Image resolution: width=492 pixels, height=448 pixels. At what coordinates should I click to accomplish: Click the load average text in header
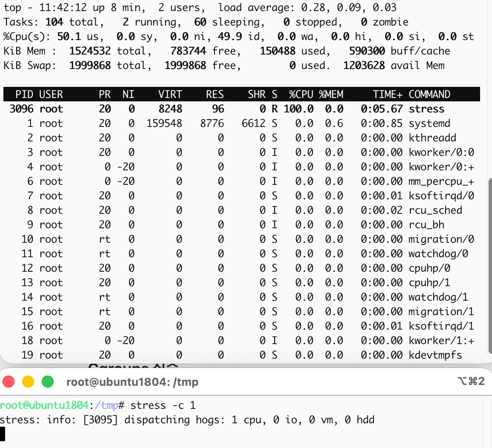[x=307, y=8]
